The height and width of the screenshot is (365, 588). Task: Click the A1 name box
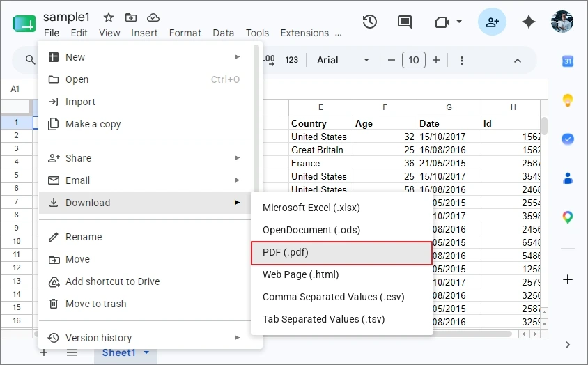tap(15, 89)
